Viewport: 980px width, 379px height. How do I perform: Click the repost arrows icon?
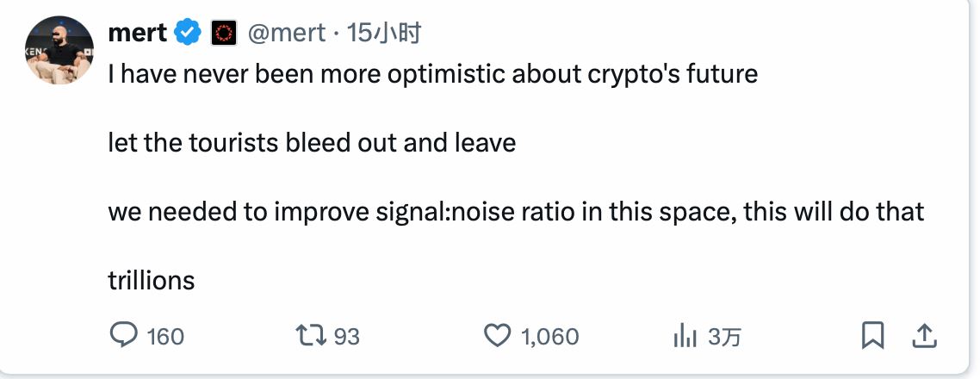(x=308, y=335)
